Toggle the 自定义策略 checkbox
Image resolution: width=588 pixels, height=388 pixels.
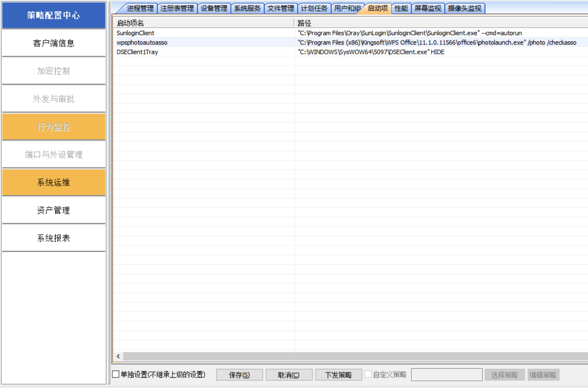coord(368,375)
